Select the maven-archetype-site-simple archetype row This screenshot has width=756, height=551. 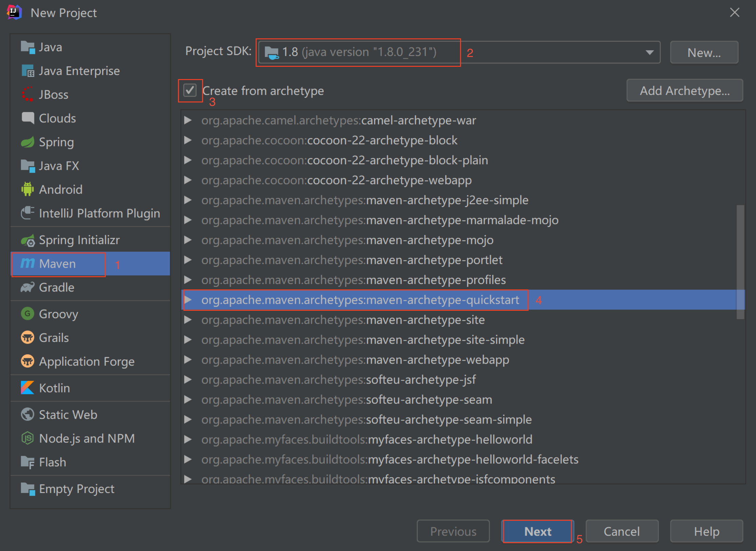click(363, 340)
